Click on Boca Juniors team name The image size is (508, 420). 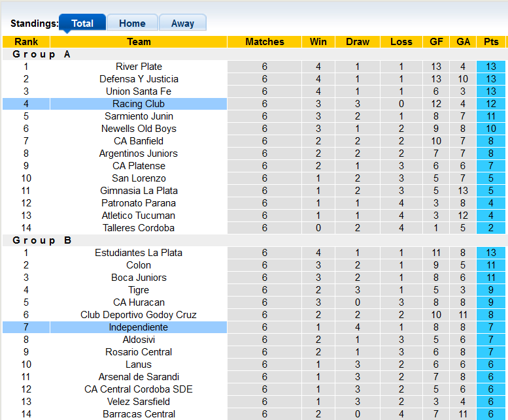pyautogui.click(x=139, y=278)
